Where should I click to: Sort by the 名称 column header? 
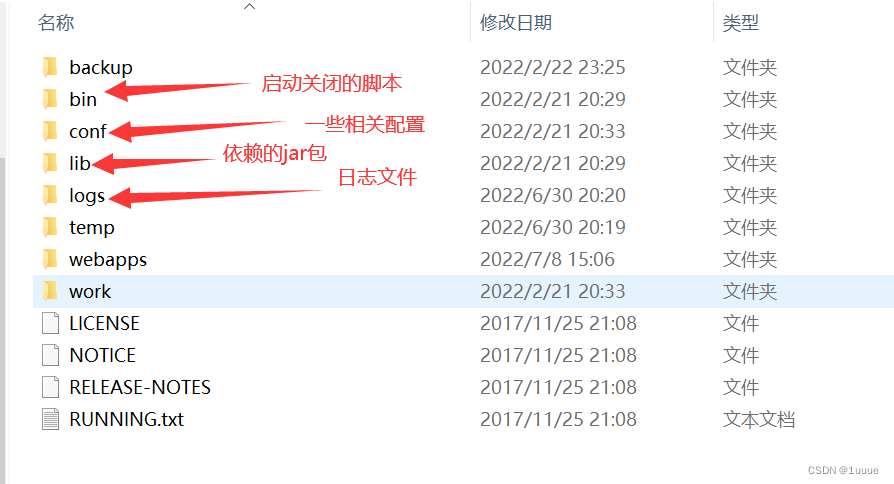pyautogui.click(x=56, y=23)
